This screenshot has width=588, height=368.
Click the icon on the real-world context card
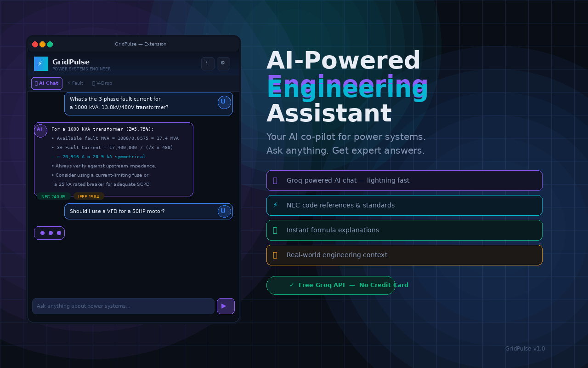click(275, 255)
